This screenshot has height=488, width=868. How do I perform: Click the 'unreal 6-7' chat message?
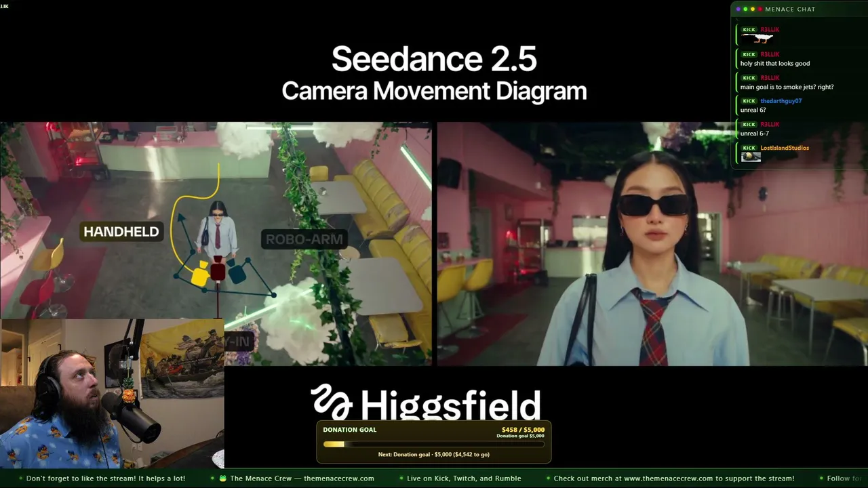[755, 134]
